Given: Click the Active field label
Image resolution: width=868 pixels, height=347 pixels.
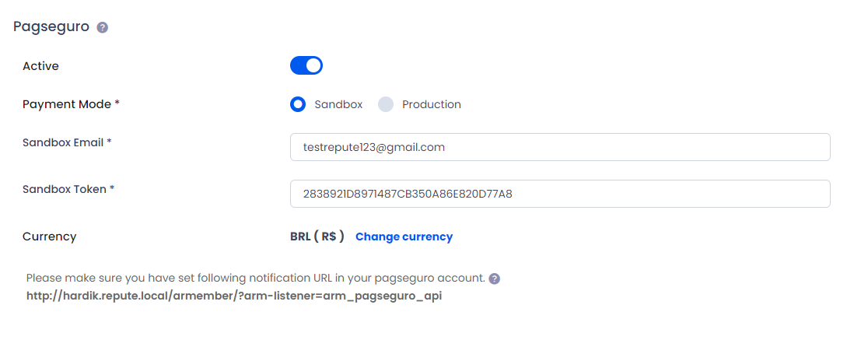Looking at the screenshot, I should 40,66.
